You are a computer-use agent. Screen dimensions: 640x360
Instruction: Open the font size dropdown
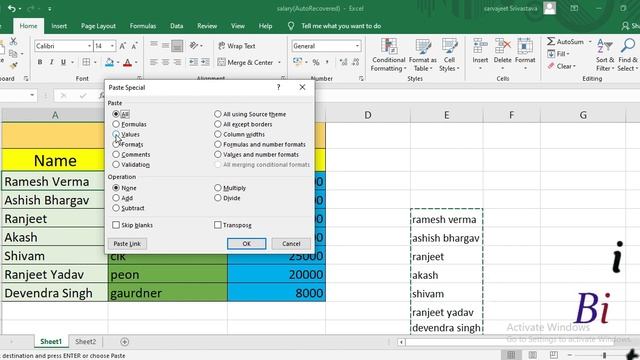[x=112, y=46]
